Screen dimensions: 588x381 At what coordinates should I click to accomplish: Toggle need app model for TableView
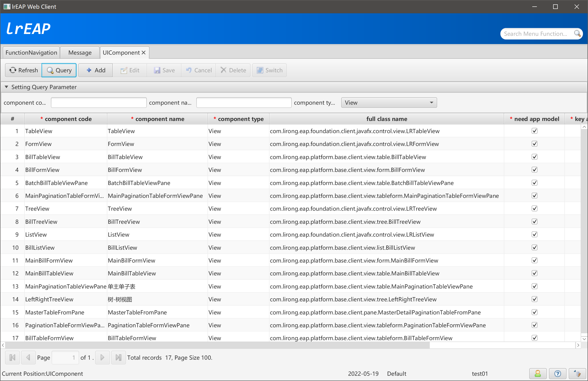[x=534, y=131]
